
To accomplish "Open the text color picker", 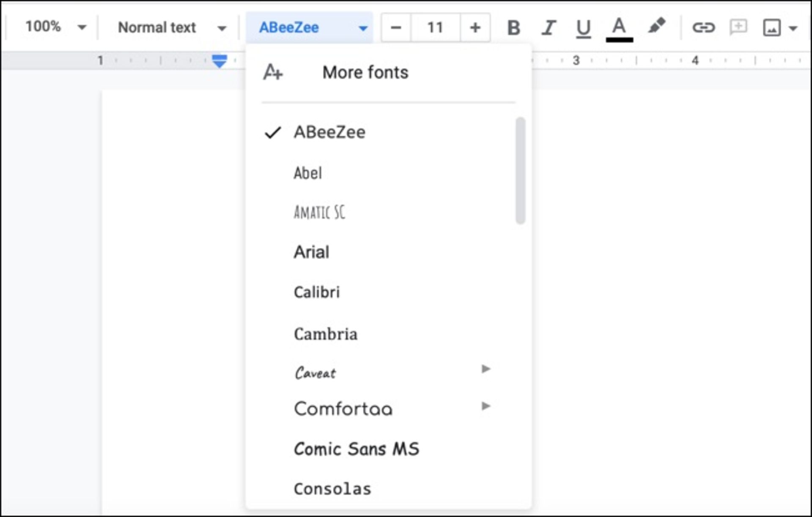I will [x=619, y=28].
